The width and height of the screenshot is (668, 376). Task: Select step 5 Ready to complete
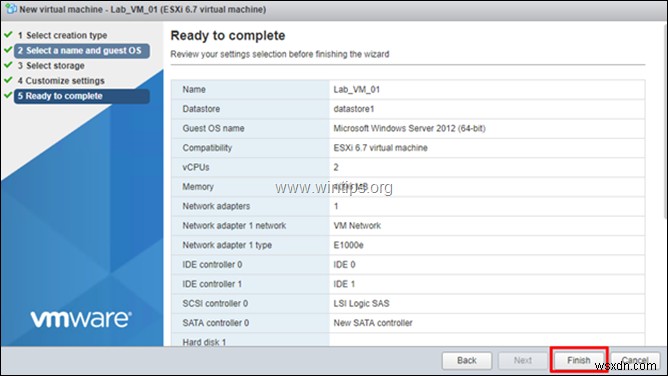[x=82, y=96]
